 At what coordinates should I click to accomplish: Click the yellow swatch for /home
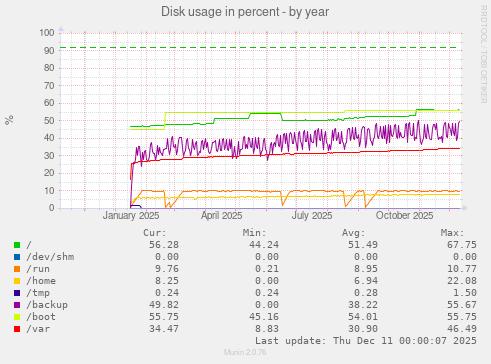tap(17, 281)
